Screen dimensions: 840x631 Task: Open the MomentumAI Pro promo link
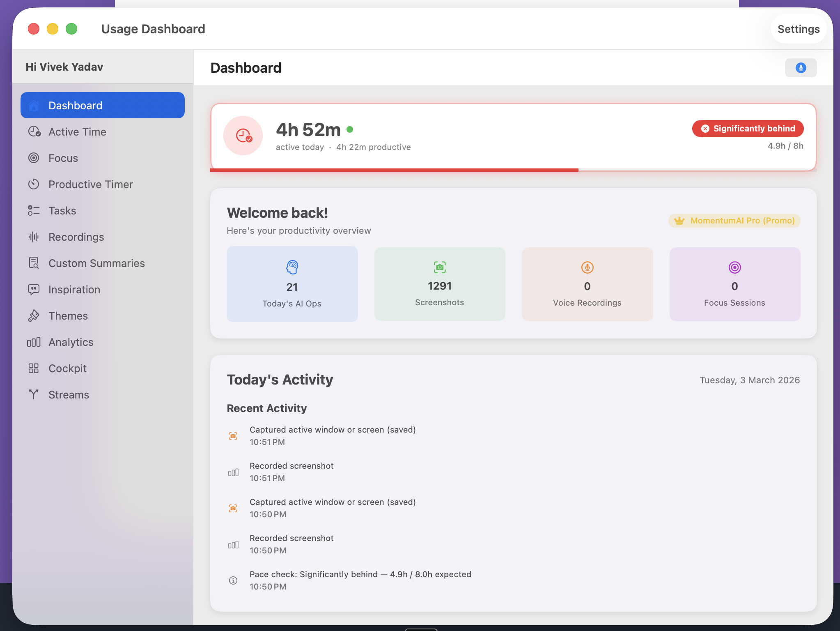[x=734, y=221]
